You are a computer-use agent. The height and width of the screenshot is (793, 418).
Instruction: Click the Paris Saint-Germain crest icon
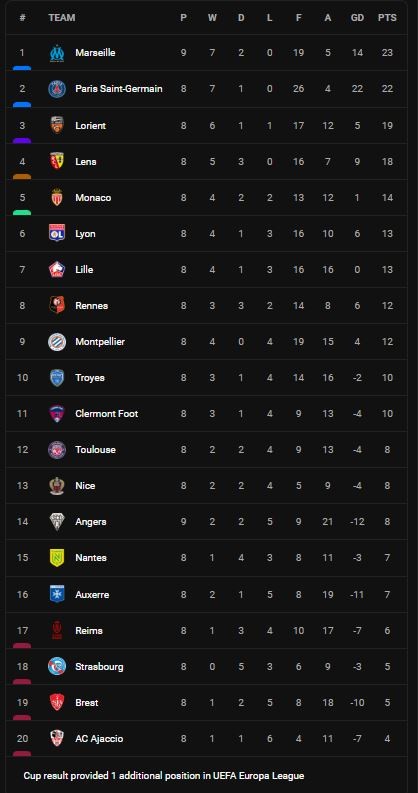57,89
